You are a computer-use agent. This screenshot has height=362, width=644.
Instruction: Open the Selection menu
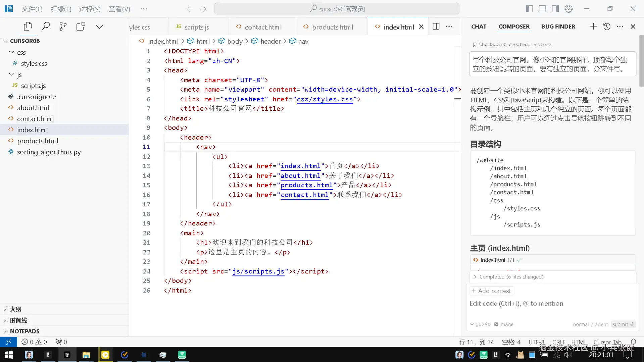(90, 9)
